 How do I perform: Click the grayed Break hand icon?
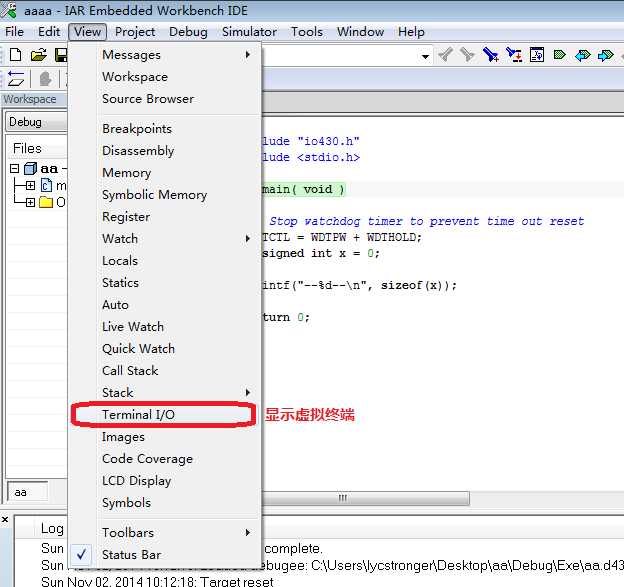click(x=45, y=78)
